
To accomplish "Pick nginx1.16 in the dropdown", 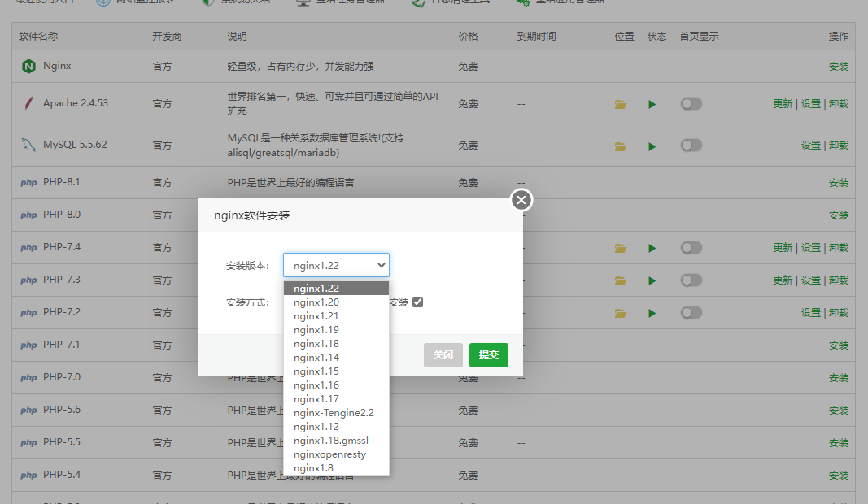I will point(336,385).
